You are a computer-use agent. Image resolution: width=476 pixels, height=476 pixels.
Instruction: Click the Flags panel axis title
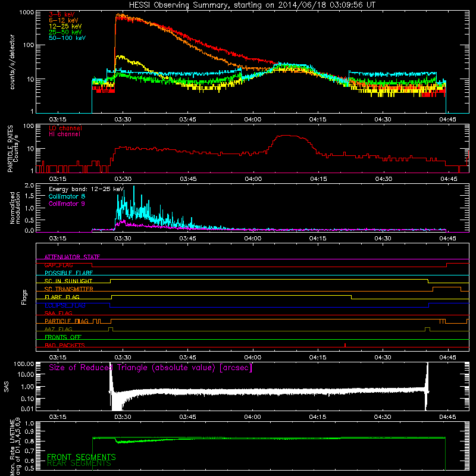[x=24, y=297]
